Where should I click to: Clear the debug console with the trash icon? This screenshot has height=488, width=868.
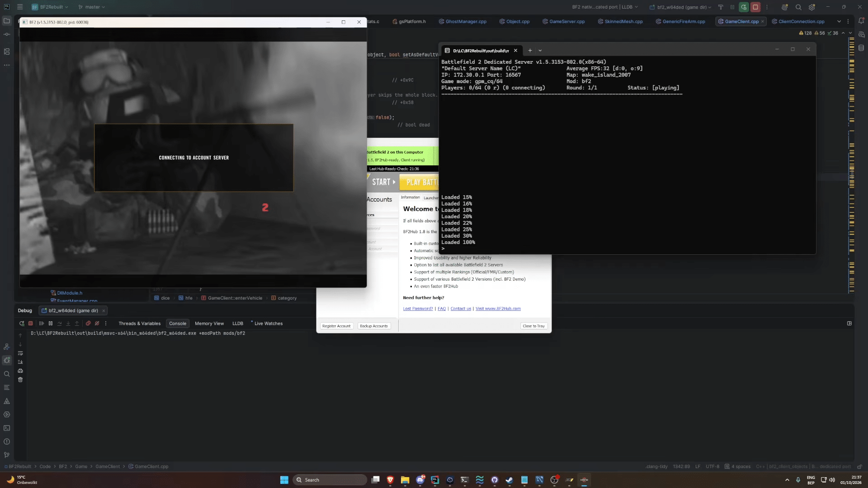pyautogui.click(x=20, y=380)
